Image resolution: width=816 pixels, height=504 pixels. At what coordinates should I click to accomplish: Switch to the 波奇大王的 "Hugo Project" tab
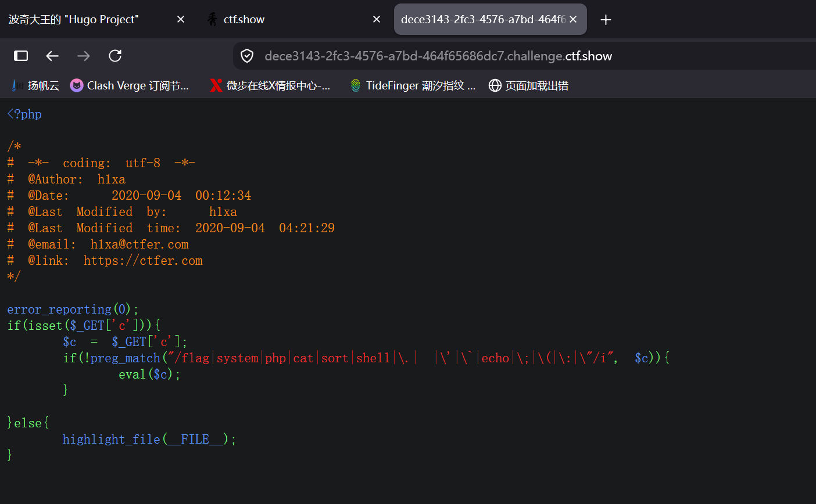click(x=98, y=19)
